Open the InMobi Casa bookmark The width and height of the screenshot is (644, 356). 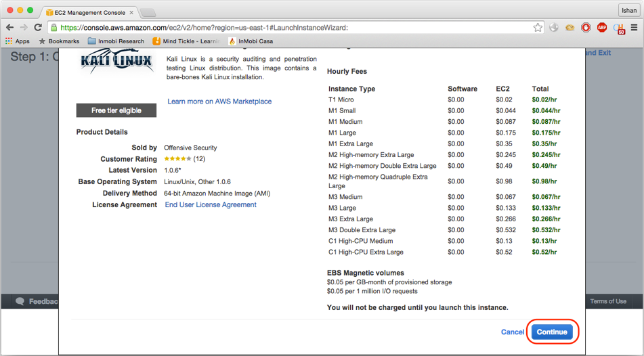tap(251, 41)
